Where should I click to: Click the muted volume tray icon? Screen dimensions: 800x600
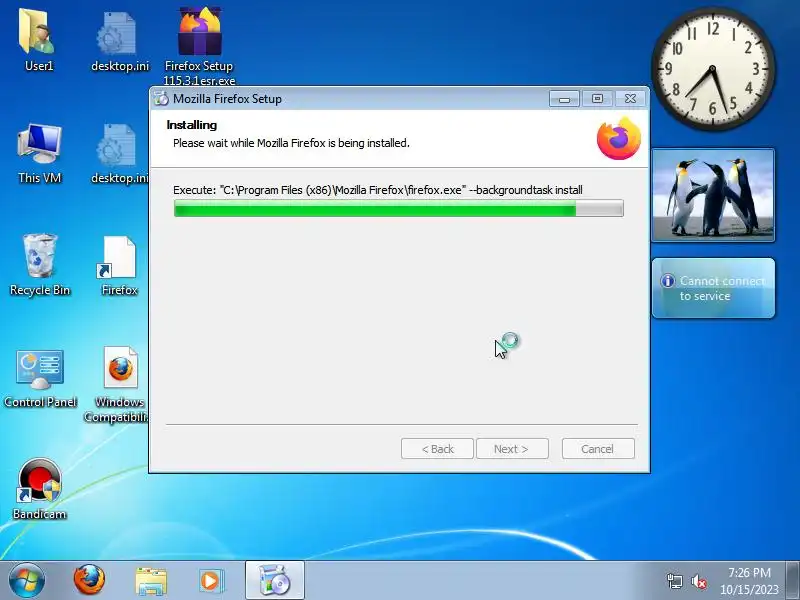(x=698, y=581)
